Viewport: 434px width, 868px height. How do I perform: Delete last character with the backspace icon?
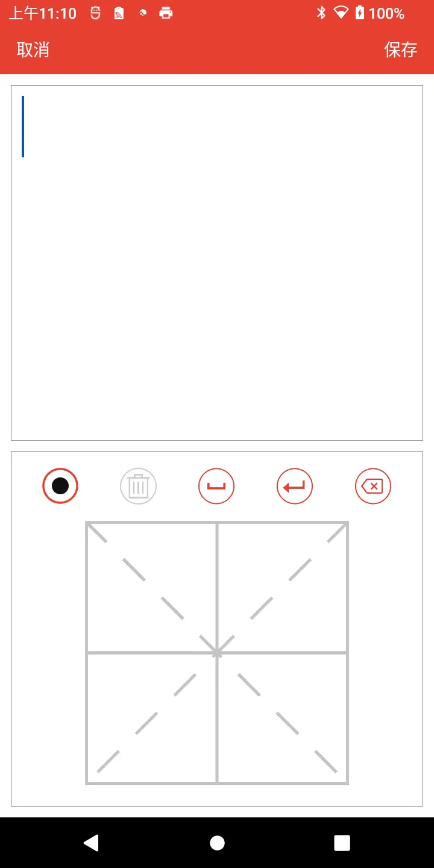tap(373, 485)
